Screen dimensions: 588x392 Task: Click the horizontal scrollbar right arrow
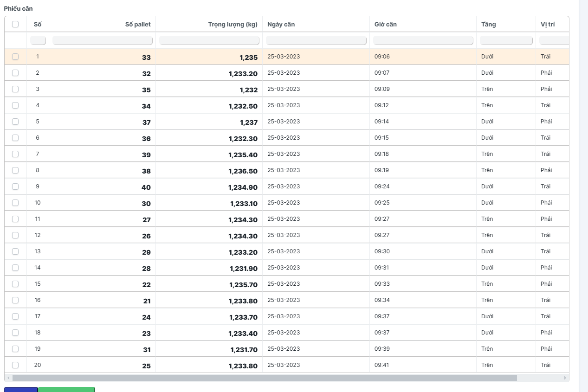565,378
